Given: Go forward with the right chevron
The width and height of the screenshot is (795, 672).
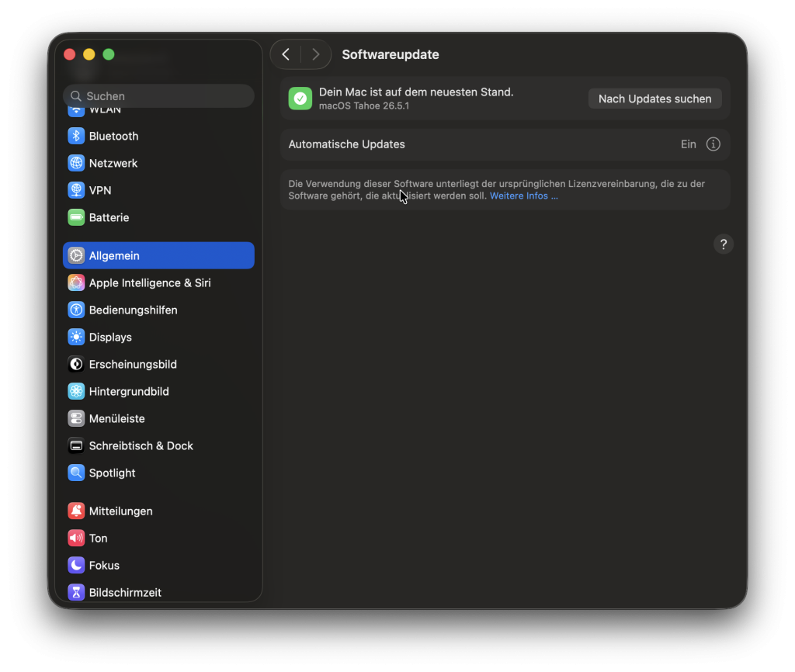Looking at the screenshot, I should (x=315, y=54).
